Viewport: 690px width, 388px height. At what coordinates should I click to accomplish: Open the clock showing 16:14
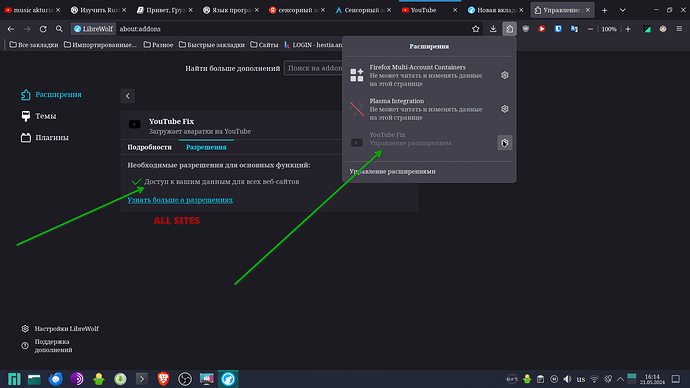click(x=652, y=379)
